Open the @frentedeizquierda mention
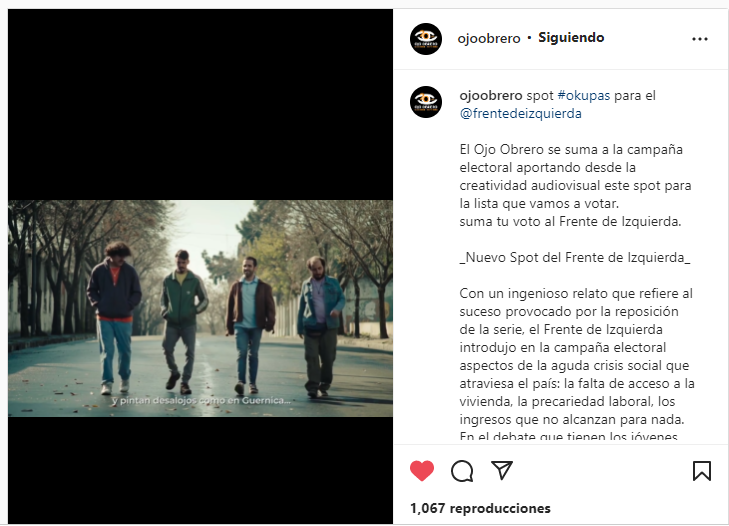 [x=520, y=113]
